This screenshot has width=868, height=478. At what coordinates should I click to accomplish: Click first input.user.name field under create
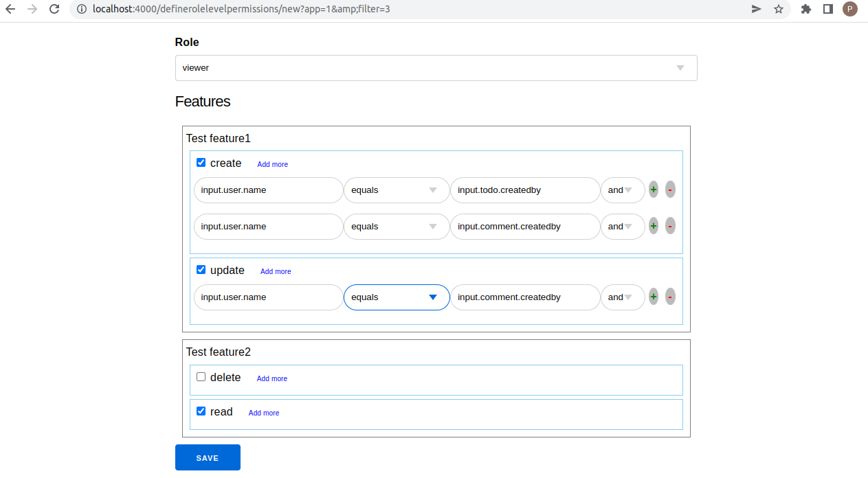click(268, 190)
